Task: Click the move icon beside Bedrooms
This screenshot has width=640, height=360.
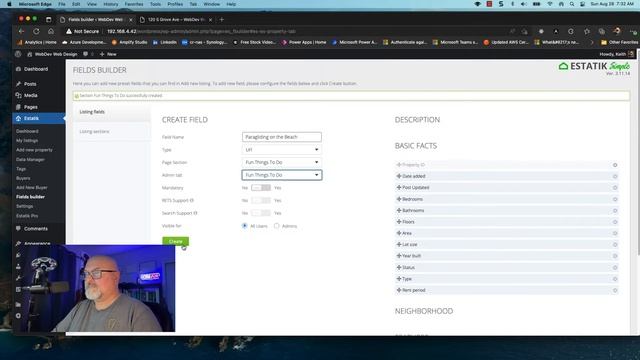Action: coord(399,199)
